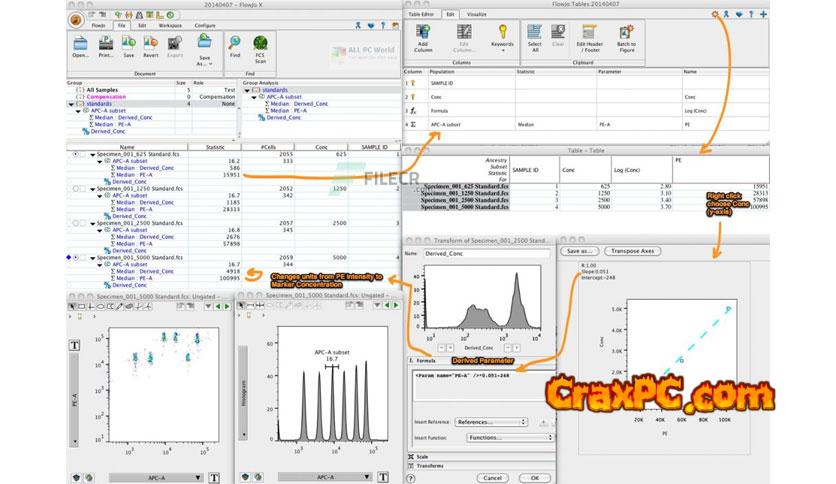Click the Transpose Axes button
Image resolution: width=836 pixels, height=484 pixels.
coord(634,250)
